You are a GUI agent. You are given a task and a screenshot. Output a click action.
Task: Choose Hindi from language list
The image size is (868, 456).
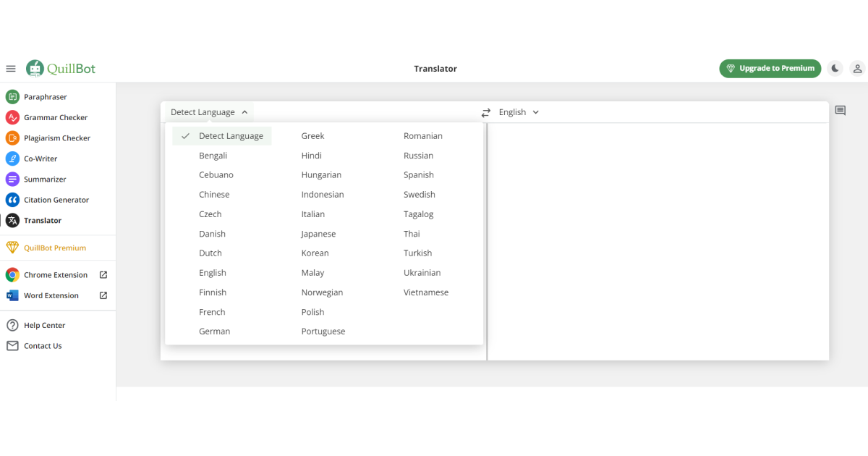tap(312, 156)
